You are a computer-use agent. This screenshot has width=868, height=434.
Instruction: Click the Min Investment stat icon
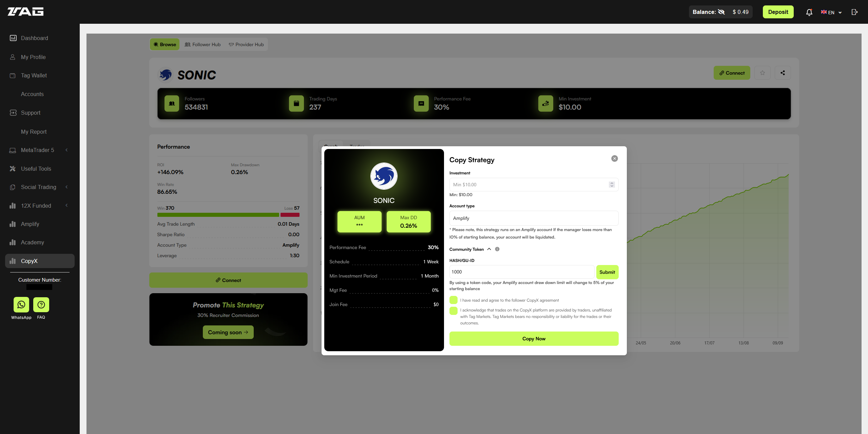point(545,103)
